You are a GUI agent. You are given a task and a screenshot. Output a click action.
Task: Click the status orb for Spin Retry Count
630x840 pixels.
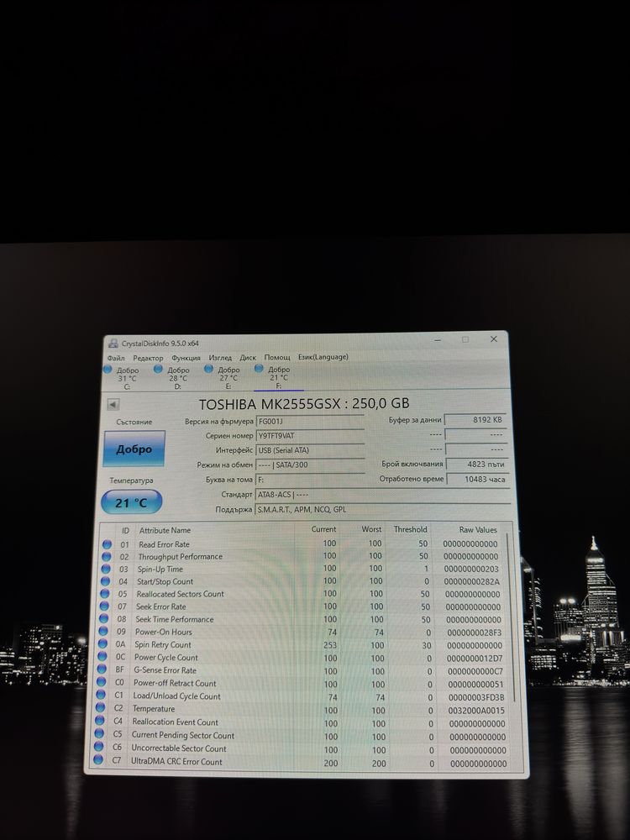pos(102,644)
